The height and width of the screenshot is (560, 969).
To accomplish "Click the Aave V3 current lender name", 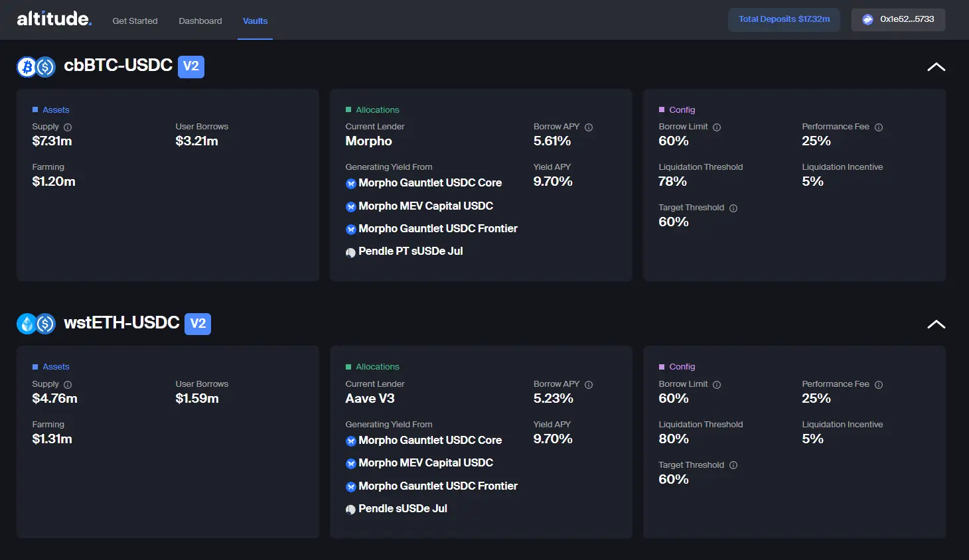I will click(x=370, y=398).
